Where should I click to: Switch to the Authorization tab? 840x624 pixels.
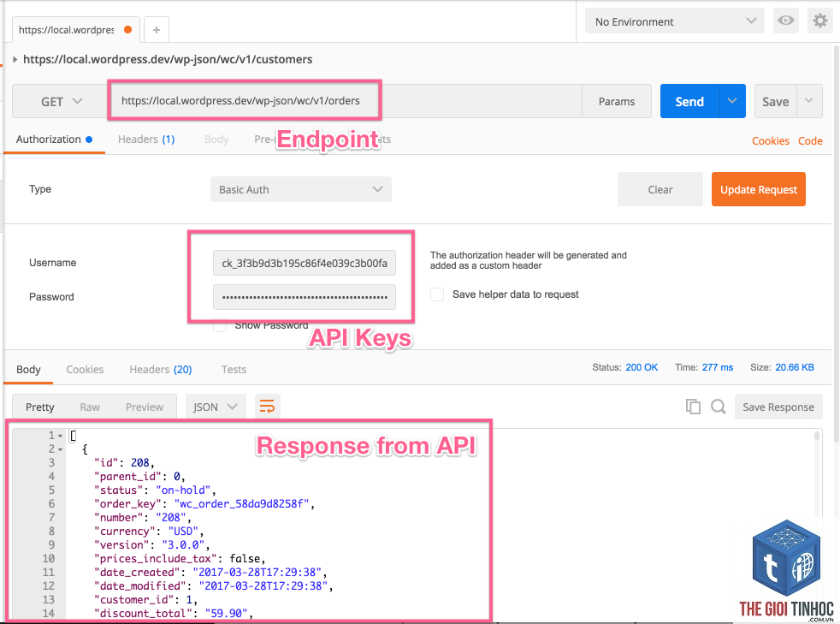[x=54, y=140]
